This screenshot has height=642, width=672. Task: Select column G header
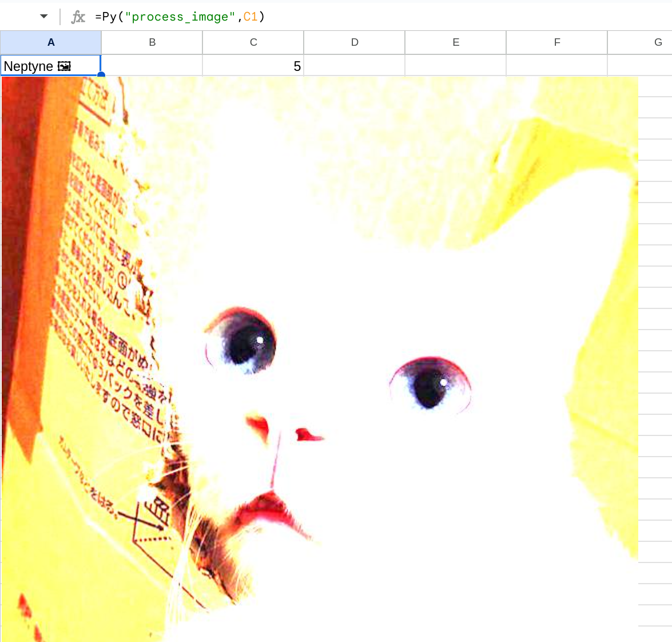640,42
